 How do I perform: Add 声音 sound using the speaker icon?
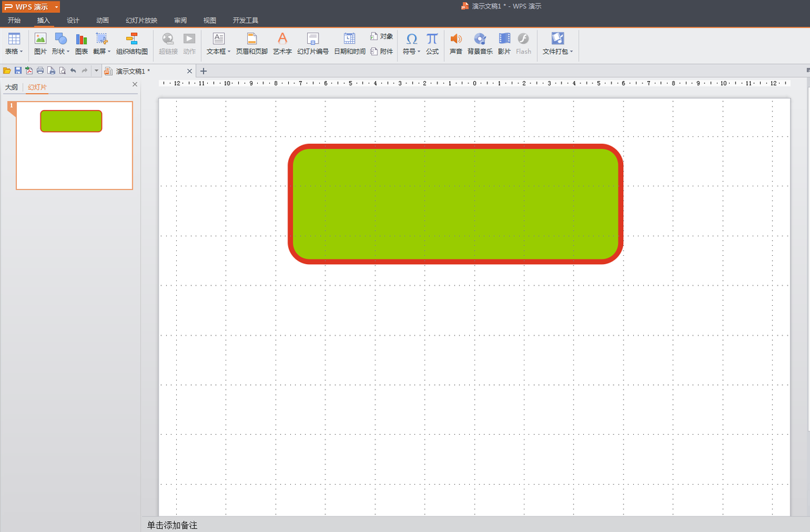coord(456,40)
